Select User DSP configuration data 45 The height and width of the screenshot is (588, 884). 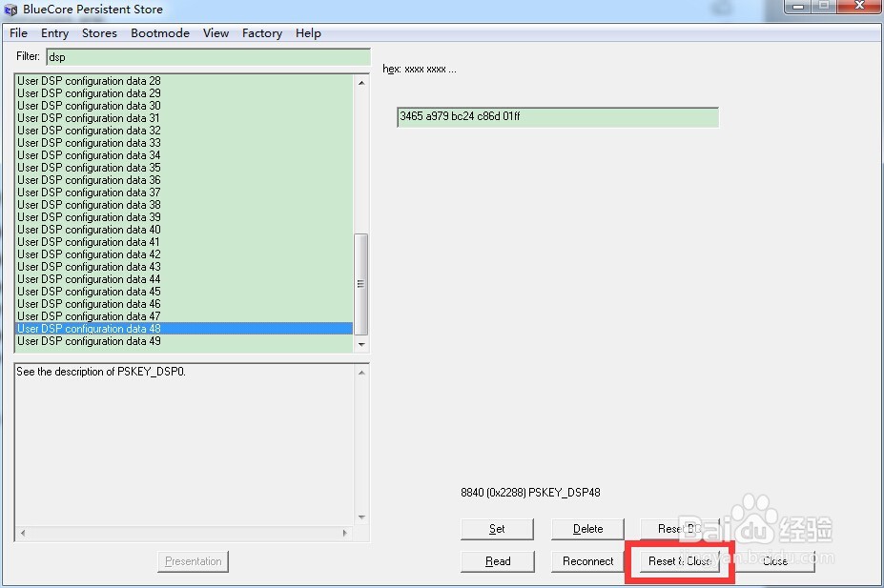[x=184, y=292]
